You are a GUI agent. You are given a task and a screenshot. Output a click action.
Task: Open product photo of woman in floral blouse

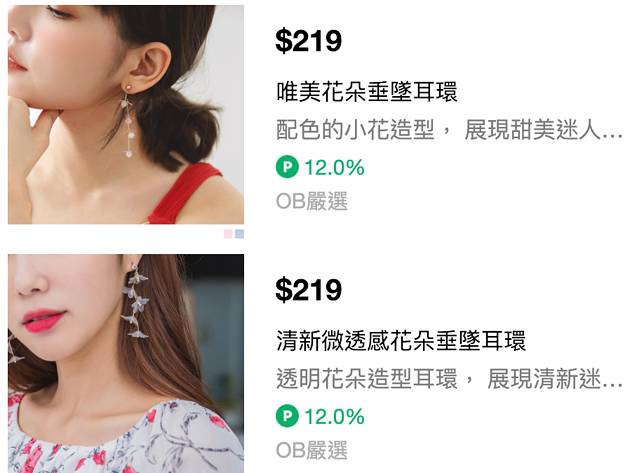(x=126, y=363)
